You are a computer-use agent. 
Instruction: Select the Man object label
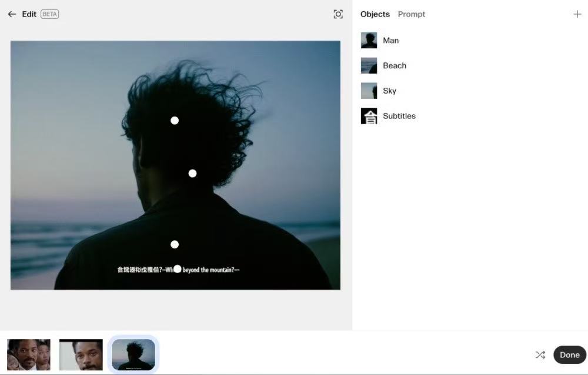(390, 41)
